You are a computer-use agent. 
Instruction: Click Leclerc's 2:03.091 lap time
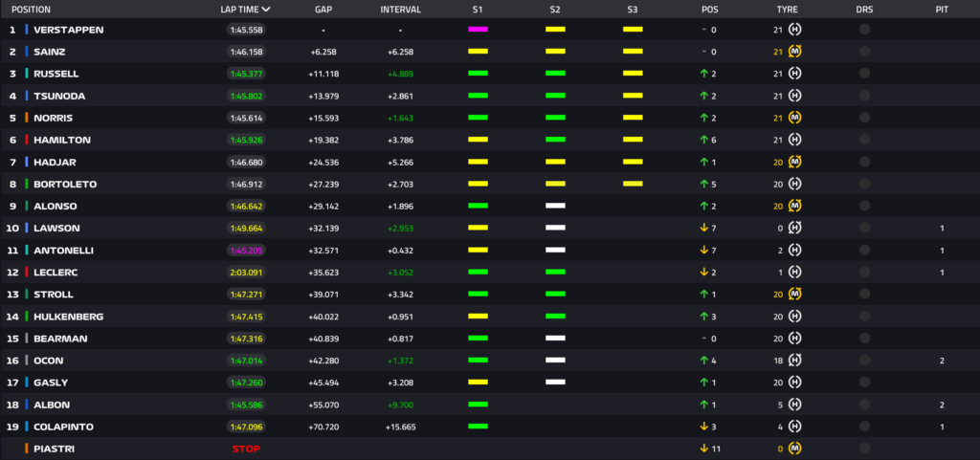point(246,272)
